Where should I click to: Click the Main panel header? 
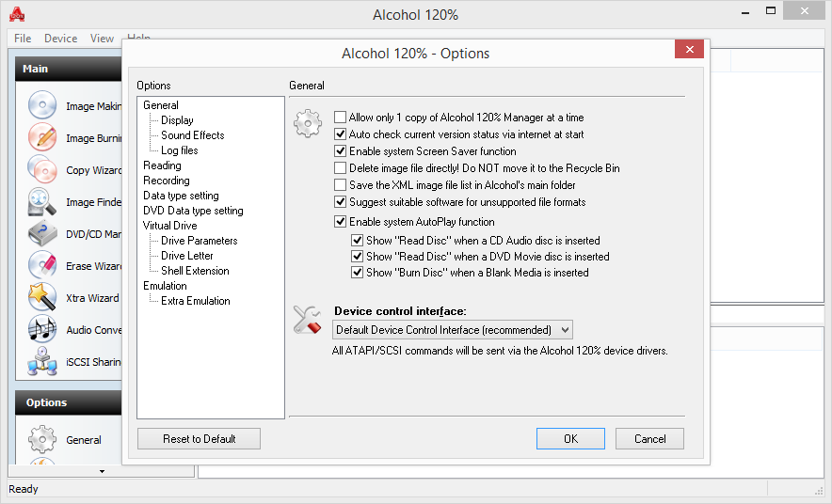click(69, 69)
